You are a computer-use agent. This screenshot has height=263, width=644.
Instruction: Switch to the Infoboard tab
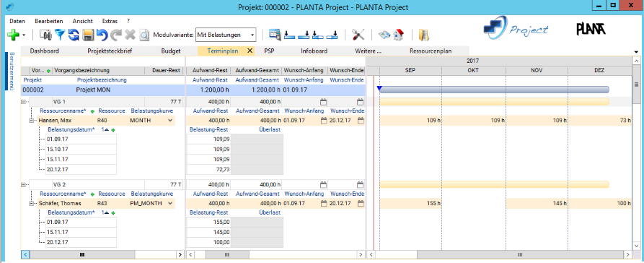point(314,51)
